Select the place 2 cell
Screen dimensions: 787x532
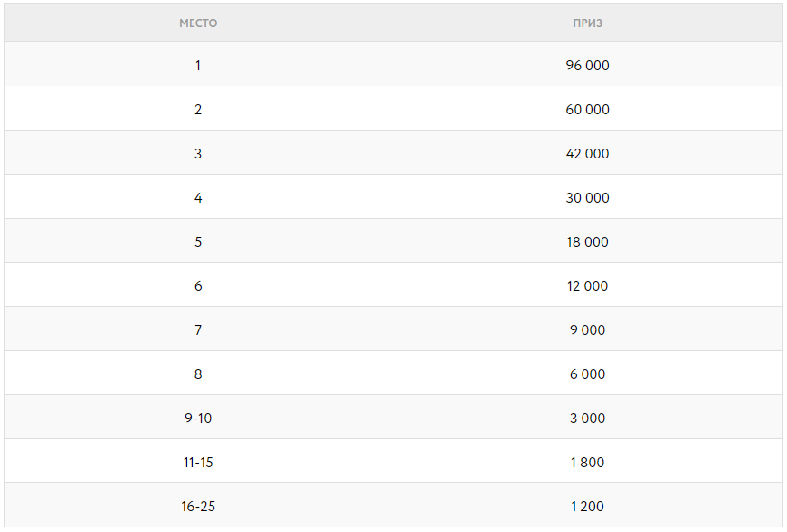(x=198, y=110)
